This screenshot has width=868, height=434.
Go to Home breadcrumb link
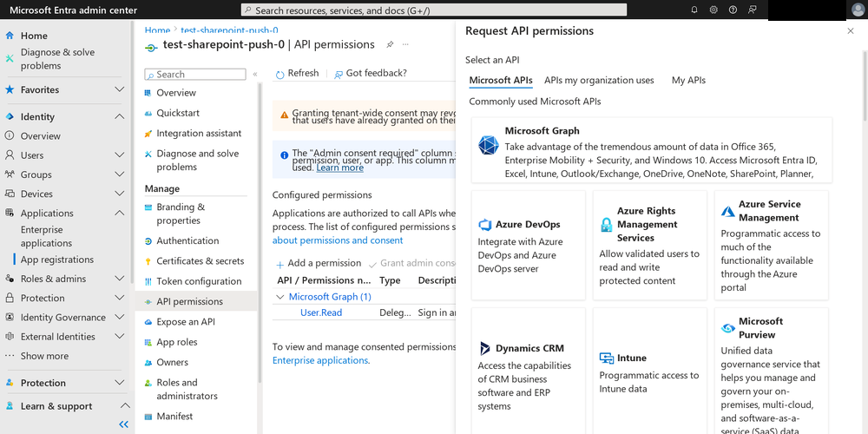(x=157, y=30)
